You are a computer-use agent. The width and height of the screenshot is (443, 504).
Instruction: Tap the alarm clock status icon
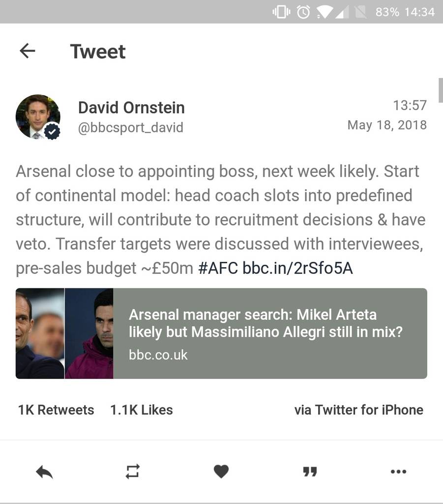[x=303, y=12]
